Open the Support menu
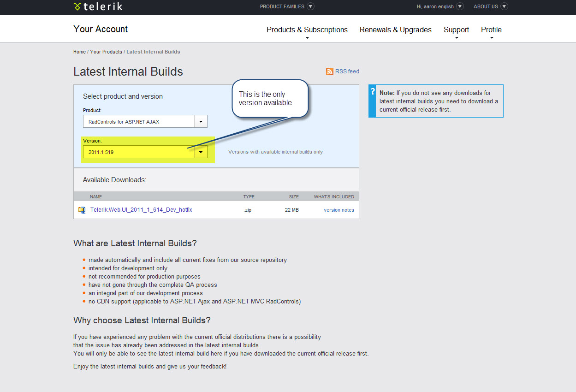This screenshot has width=576, height=392. (x=456, y=30)
